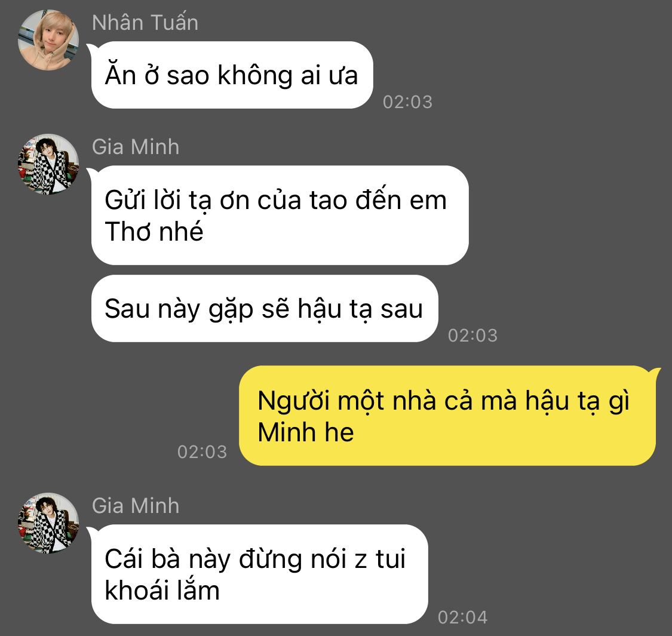Tap Gia Minh's lower avatar picture
This screenshot has width=672, height=636.
pyautogui.click(x=48, y=523)
